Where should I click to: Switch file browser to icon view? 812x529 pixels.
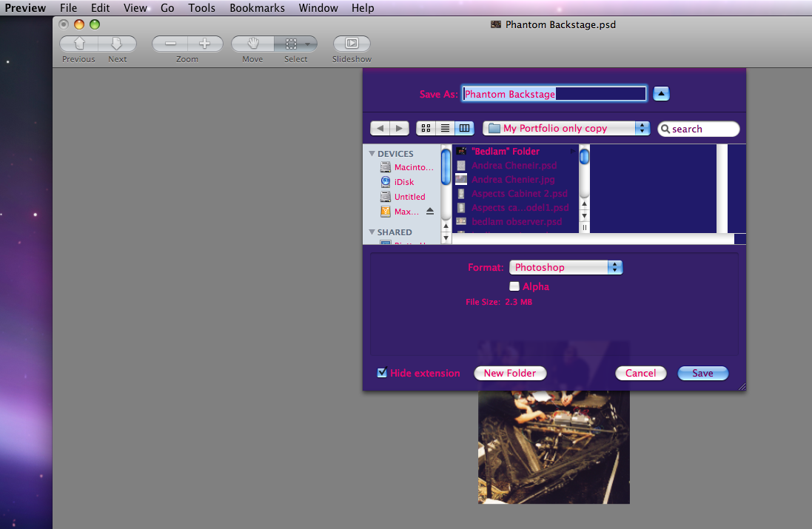[426, 128]
